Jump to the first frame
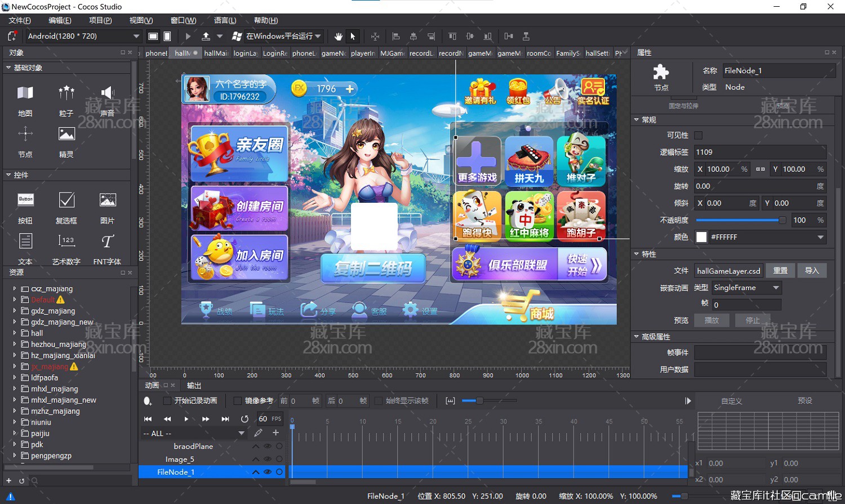The height and width of the screenshot is (504, 845). click(x=148, y=419)
